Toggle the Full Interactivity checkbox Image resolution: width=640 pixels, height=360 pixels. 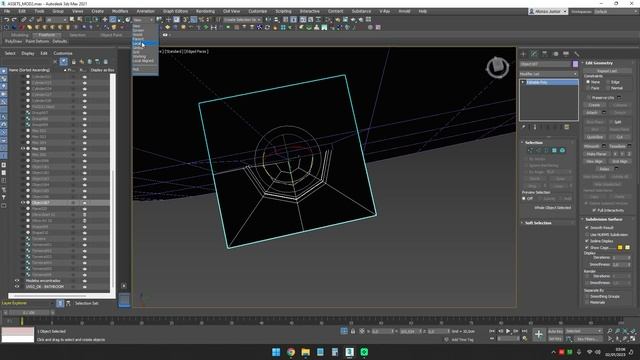click(594, 210)
